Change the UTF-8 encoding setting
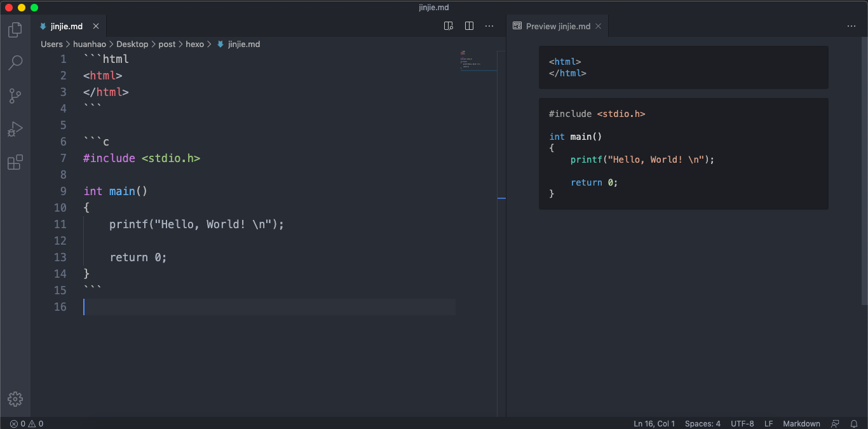Viewport: 868px width, 429px height. tap(742, 423)
